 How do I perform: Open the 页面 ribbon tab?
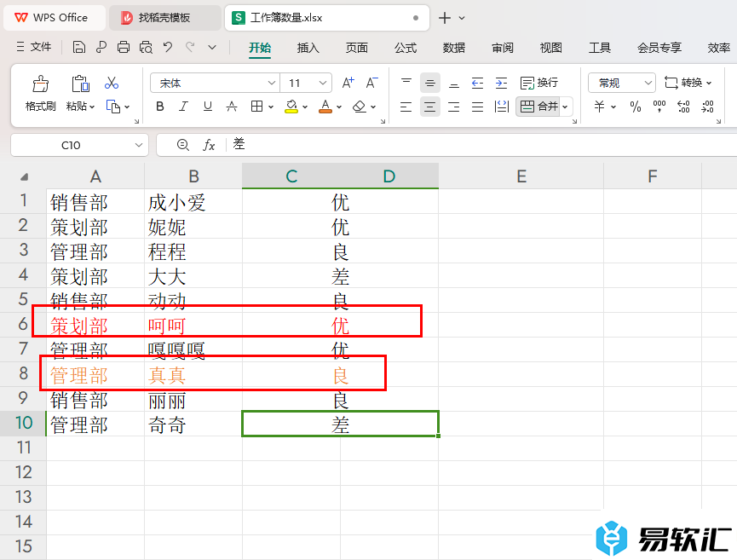coord(357,48)
